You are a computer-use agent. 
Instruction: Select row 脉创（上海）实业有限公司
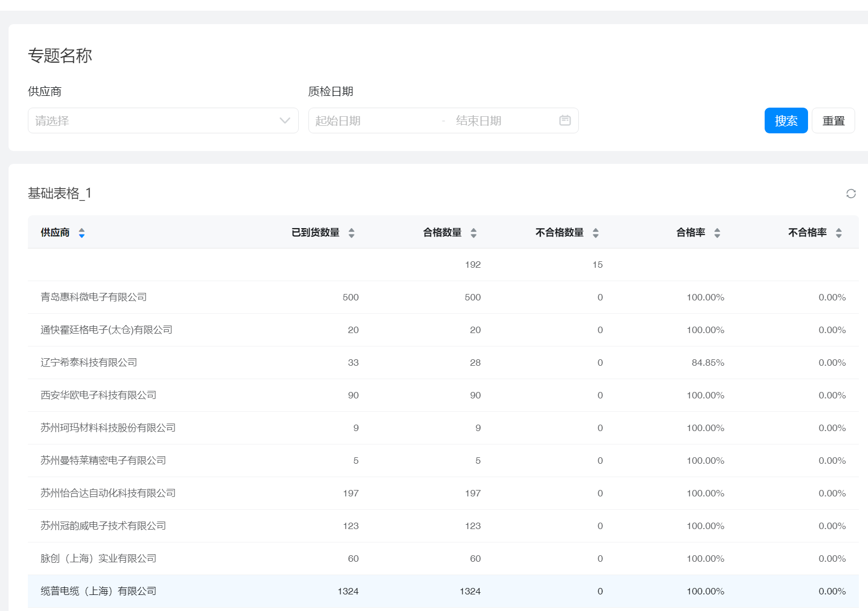click(x=443, y=559)
